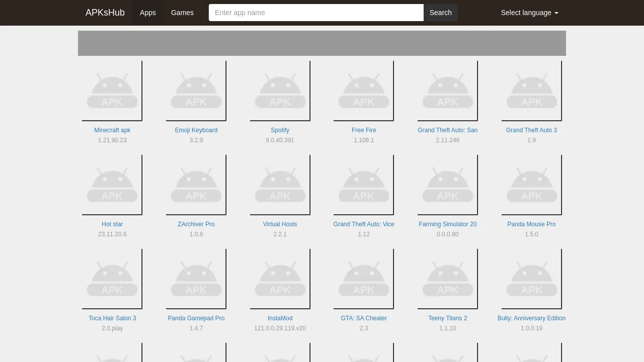This screenshot has height=362, width=644.
Task: Open the Minecraft apk app icon
Action: [112, 91]
